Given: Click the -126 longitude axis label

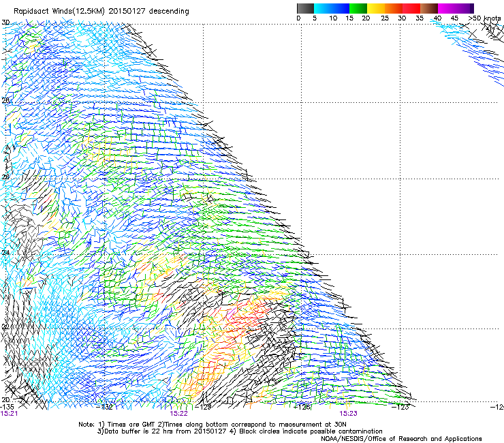Looking at the screenshot, I should [302, 407].
